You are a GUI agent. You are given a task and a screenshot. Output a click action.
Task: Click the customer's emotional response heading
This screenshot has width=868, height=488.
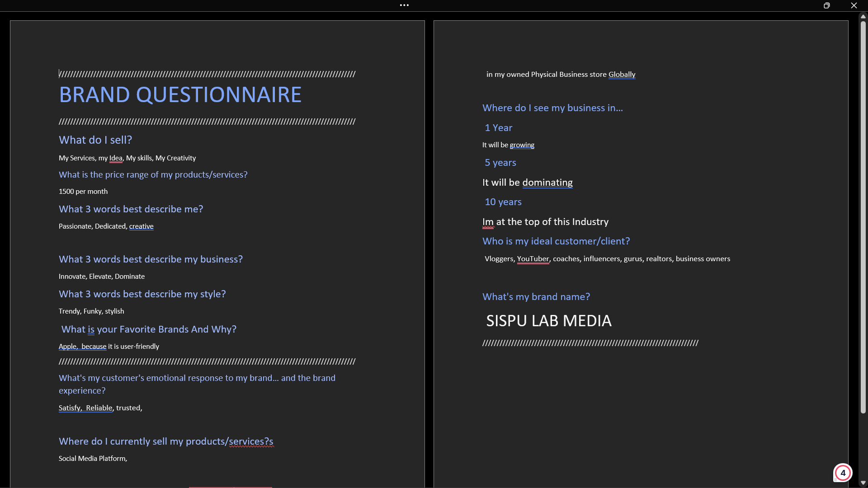coord(197,385)
